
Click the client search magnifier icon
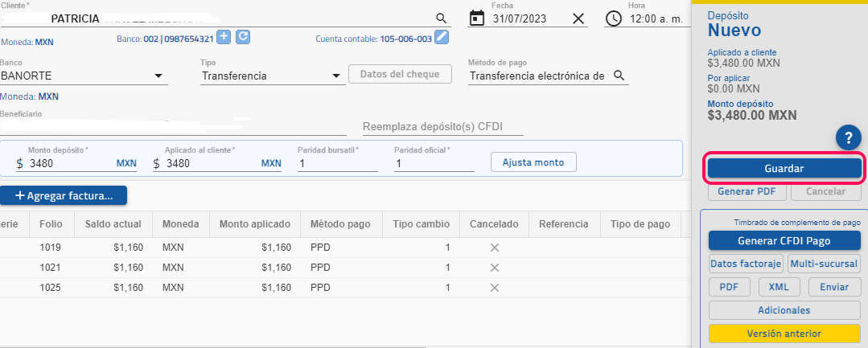point(441,18)
